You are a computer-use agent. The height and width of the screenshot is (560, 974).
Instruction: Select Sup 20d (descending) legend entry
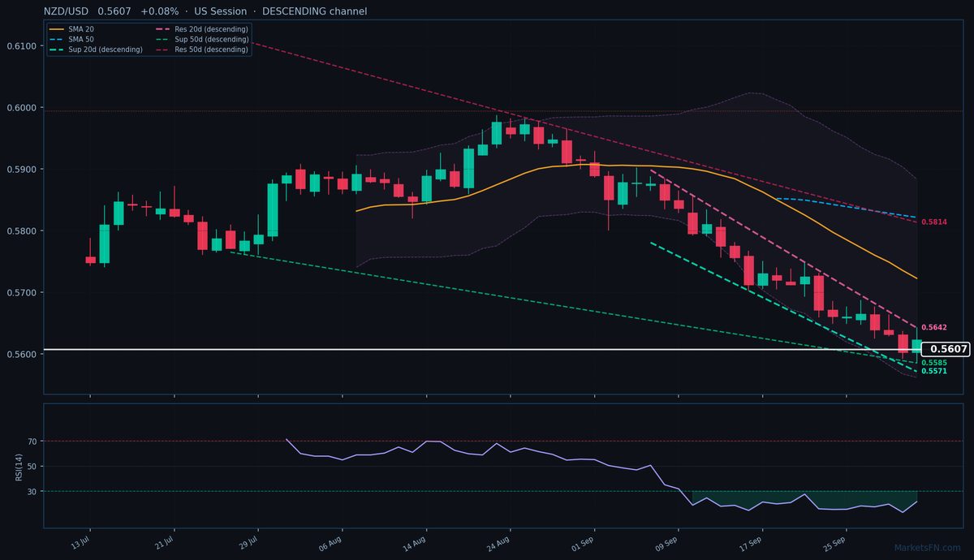tap(96, 50)
